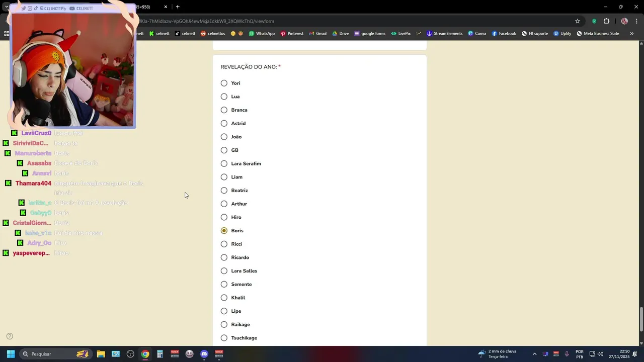
Task: Open the green shield extension
Action: coord(594,21)
